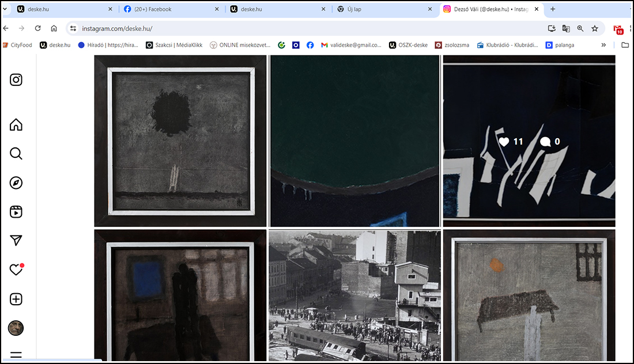Open the green circular icon bookmark
The width and height of the screenshot is (634, 364).
[281, 45]
